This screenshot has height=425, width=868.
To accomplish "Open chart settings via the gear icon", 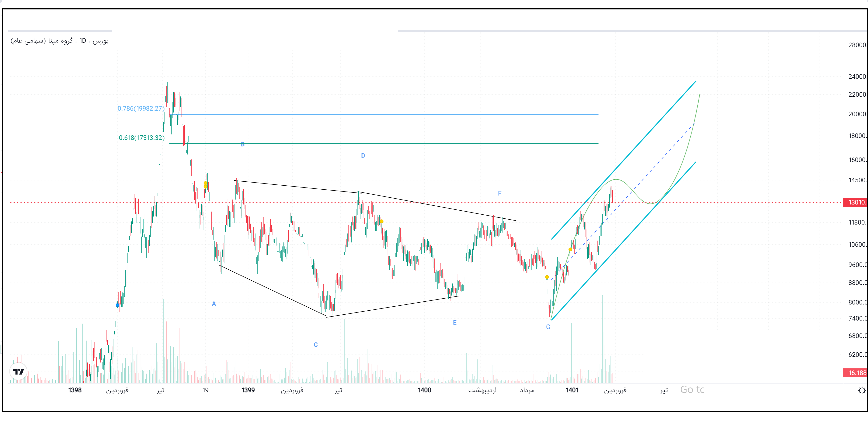I will pos(862,390).
